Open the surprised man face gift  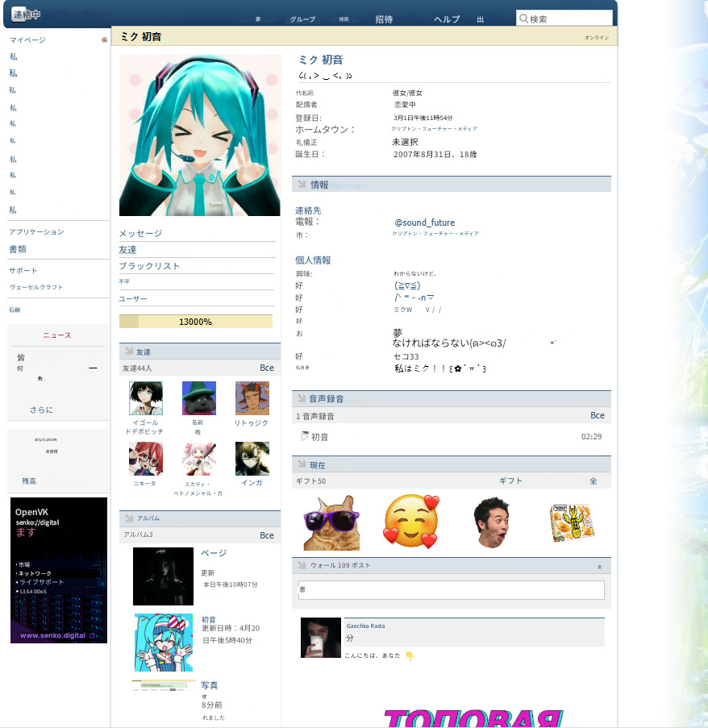click(x=492, y=522)
